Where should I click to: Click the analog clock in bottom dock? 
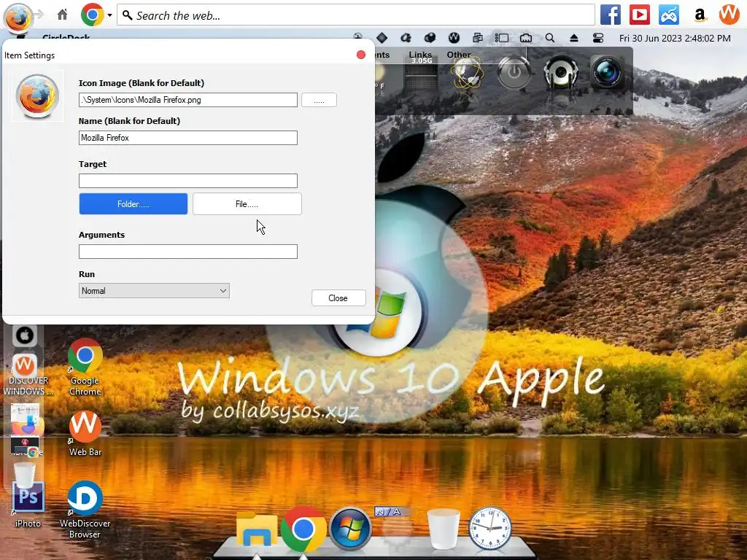pyautogui.click(x=490, y=529)
